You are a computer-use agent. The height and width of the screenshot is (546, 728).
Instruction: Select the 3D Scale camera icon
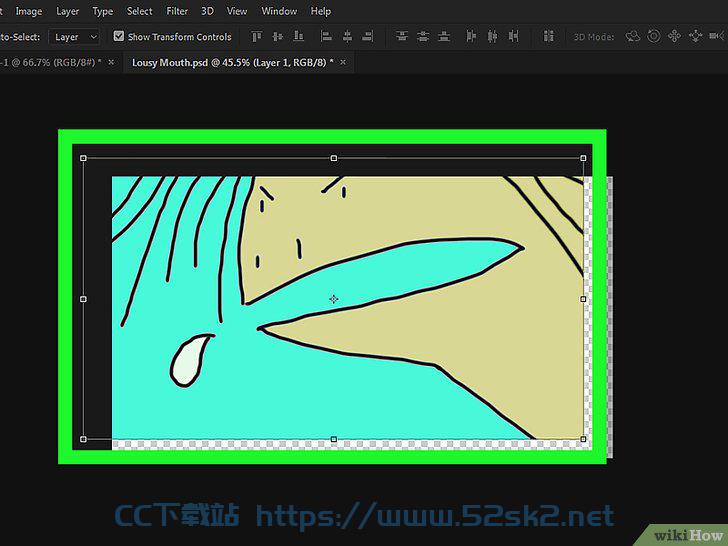click(x=716, y=36)
